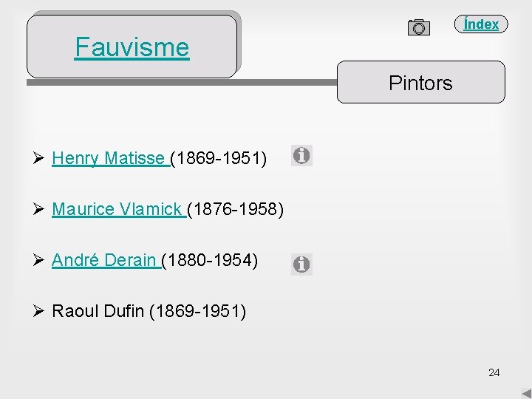Screen dimensions: 532x399
Task: Click the Raoul Dufin (1869-1951) text
Action: coord(149,311)
